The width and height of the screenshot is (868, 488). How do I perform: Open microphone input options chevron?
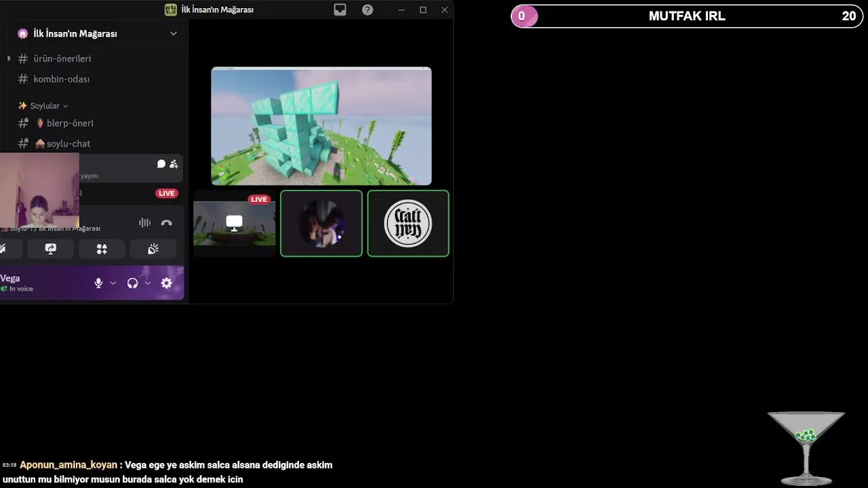[x=113, y=283]
